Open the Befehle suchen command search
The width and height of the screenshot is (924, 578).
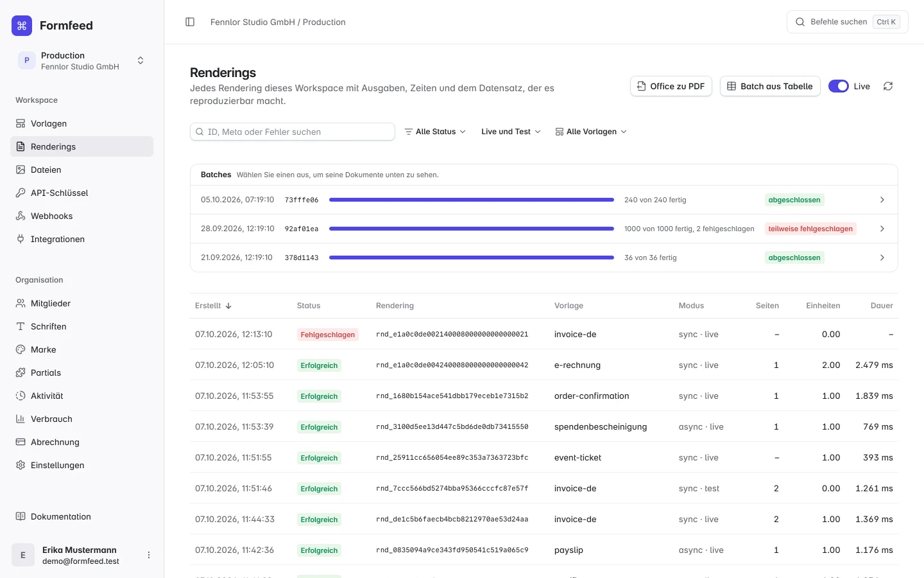point(847,22)
